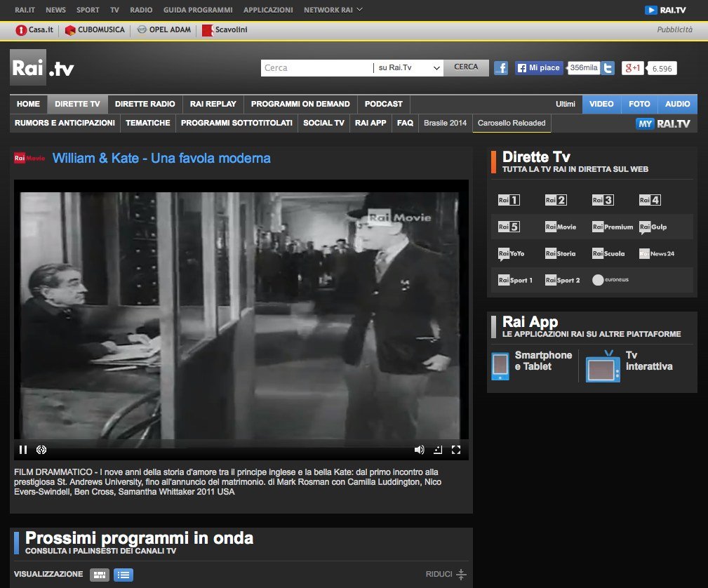708x588 pixels.
Task: Open the My Rai.TV area
Action: point(663,123)
